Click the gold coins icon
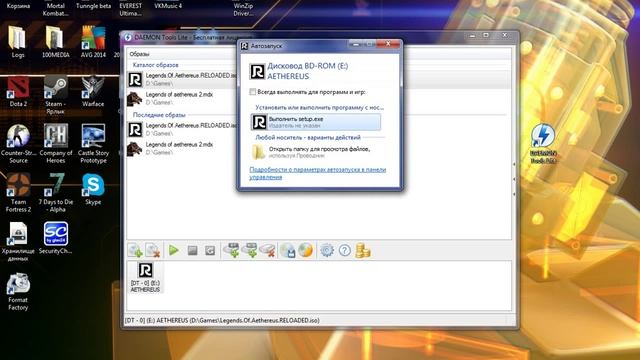 tap(362, 250)
